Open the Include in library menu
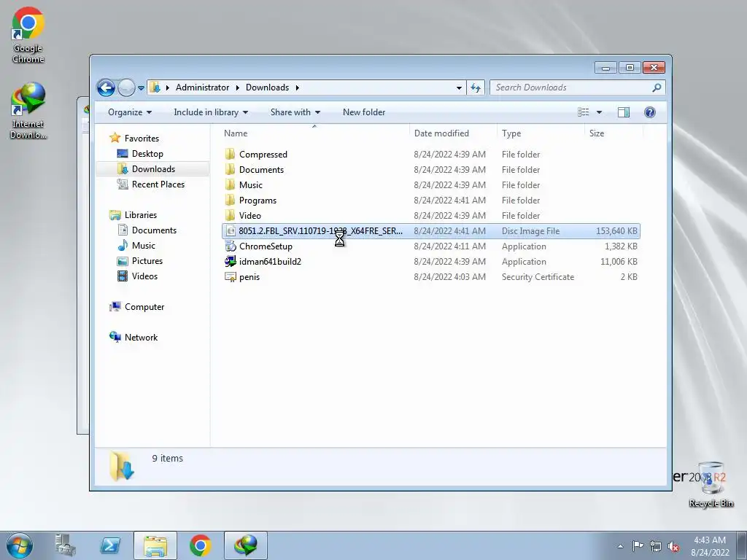The image size is (747, 560). [x=211, y=112]
